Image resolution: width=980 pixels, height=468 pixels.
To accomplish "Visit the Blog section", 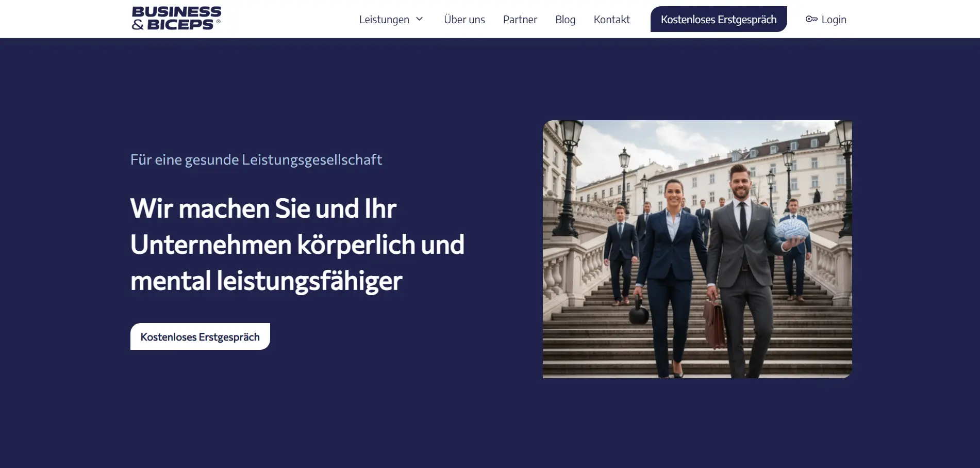I will 565,20.
